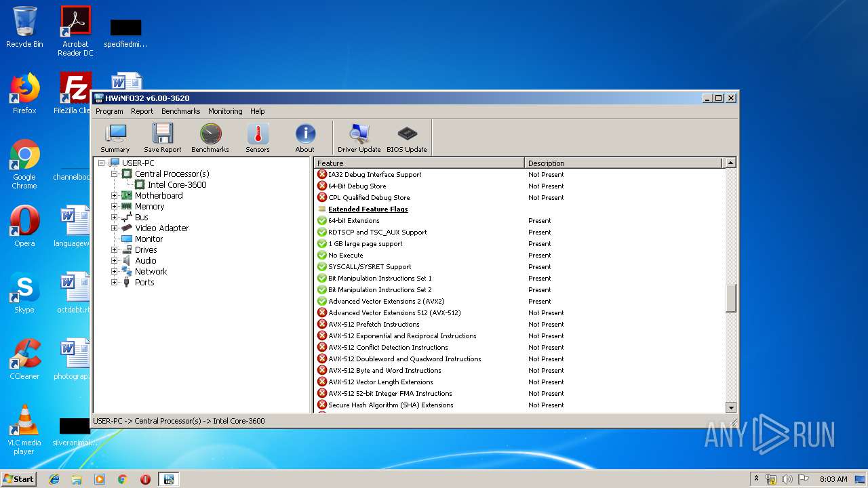This screenshot has height=488, width=868.
Task: Select the Network label in tree
Action: coord(151,271)
